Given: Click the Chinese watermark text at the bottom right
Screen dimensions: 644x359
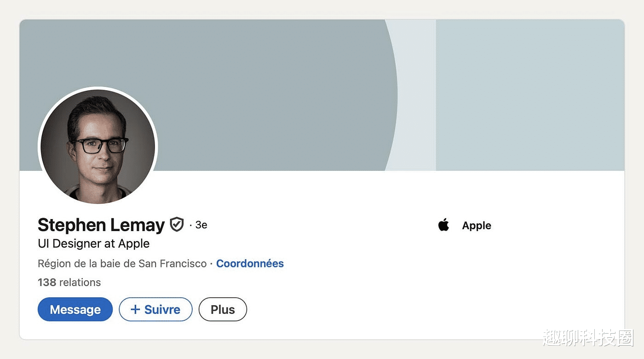Looking at the screenshot, I should [587, 338].
